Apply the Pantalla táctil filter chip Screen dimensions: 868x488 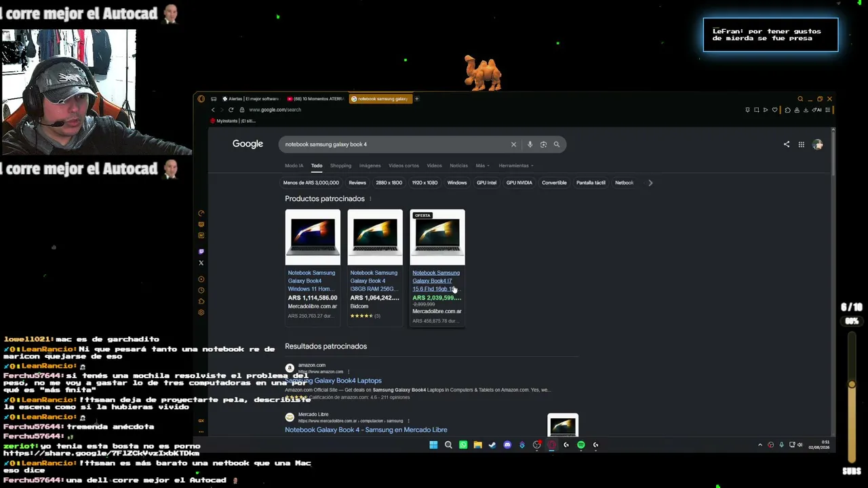[591, 182]
